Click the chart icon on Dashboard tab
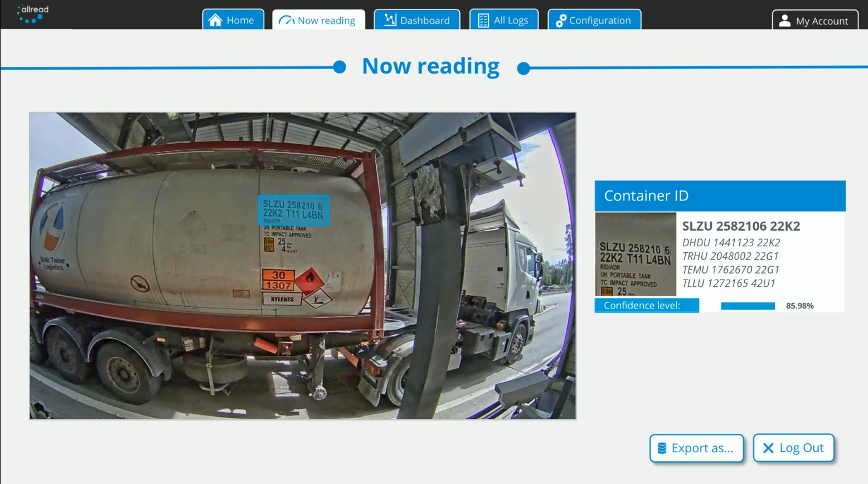The height and width of the screenshot is (484, 868). pyautogui.click(x=390, y=20)
